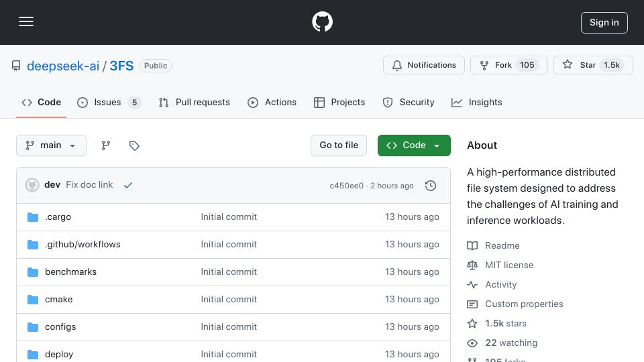Open the .github/workflows folder
This screenshot has height=362, width=644.
pyautogui.click(x=83, y=244)
